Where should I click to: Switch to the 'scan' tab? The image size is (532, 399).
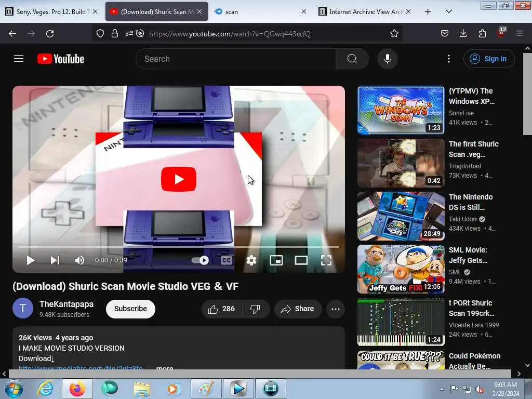[260, 11]
